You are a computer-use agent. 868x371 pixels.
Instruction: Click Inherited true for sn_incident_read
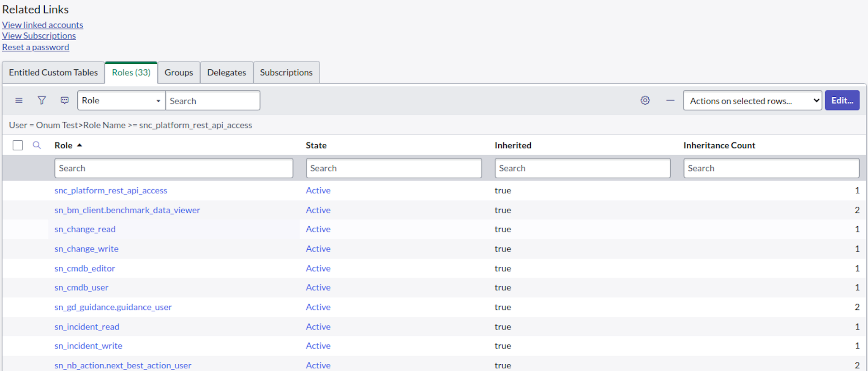pyautogui.click(x=503, y=327)
